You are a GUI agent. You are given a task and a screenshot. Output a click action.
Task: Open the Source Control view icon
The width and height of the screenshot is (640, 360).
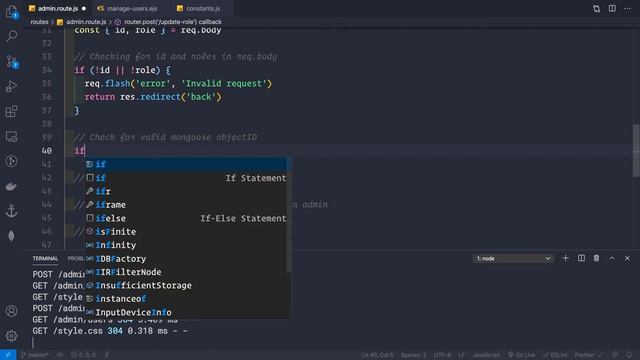[11, 62]
